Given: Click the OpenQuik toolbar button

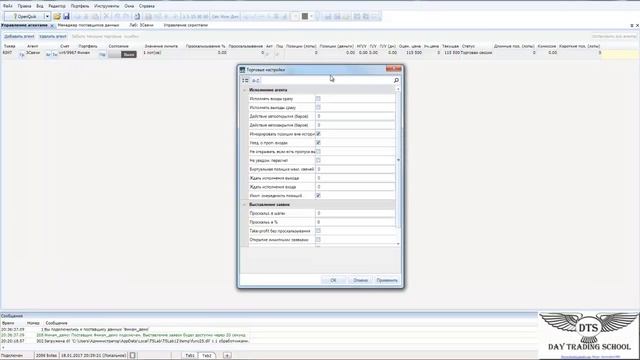Looking at the screenshot, I should [24, 16].
